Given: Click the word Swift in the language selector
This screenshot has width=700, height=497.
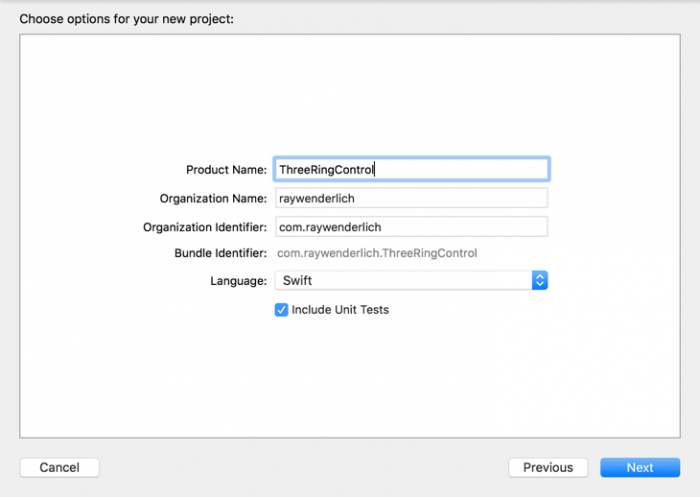Looking at the screenshot, I should [x=298, y=281].
